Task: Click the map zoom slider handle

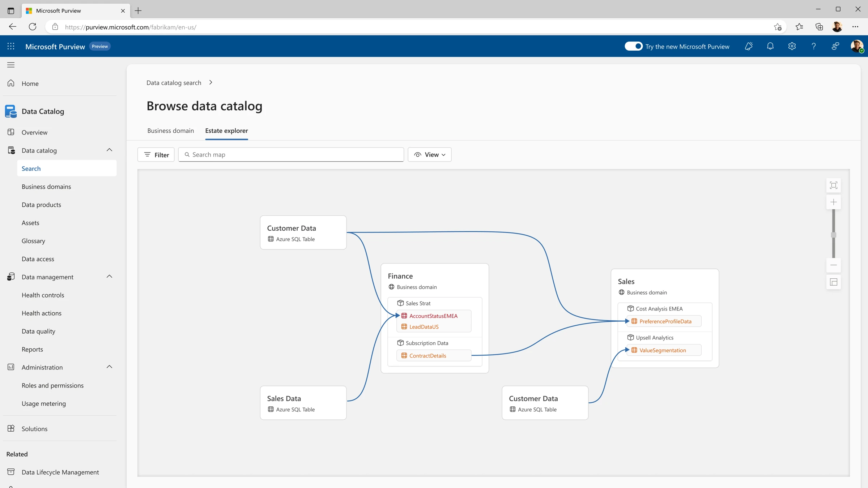Action: coord(834,235)
